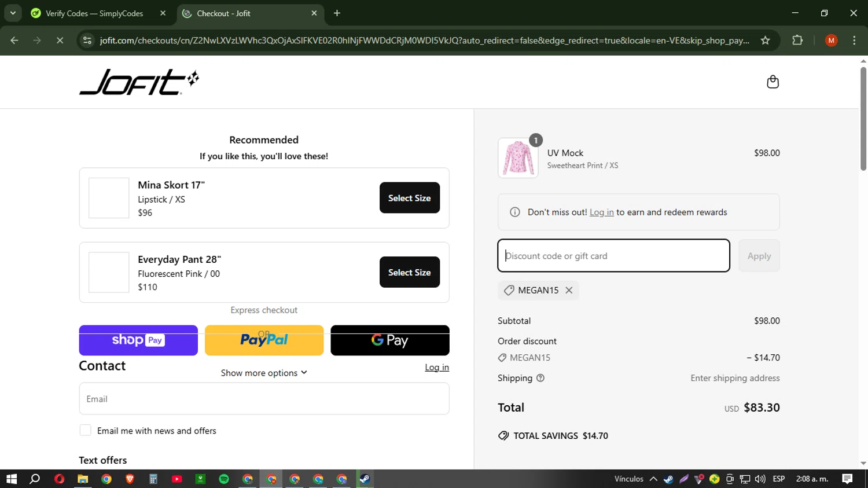Open the tab search dropdown arrow
Viewport: 868px width, 488px height.
click(x=13, y=13)
